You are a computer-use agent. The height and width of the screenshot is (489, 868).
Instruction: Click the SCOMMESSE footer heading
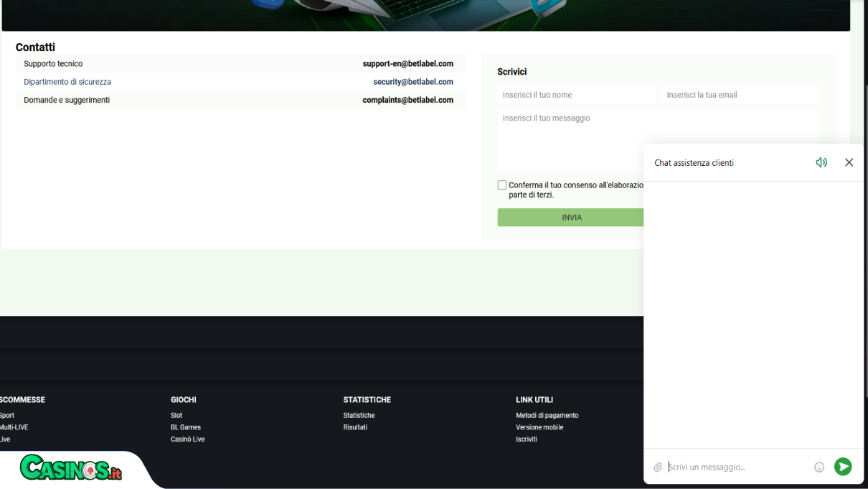pos(22,400)
